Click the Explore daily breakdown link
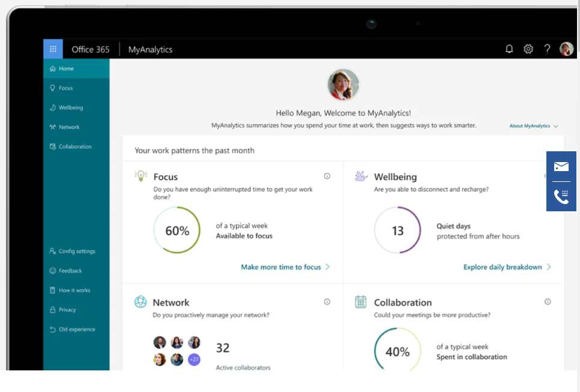 [503, 267]
